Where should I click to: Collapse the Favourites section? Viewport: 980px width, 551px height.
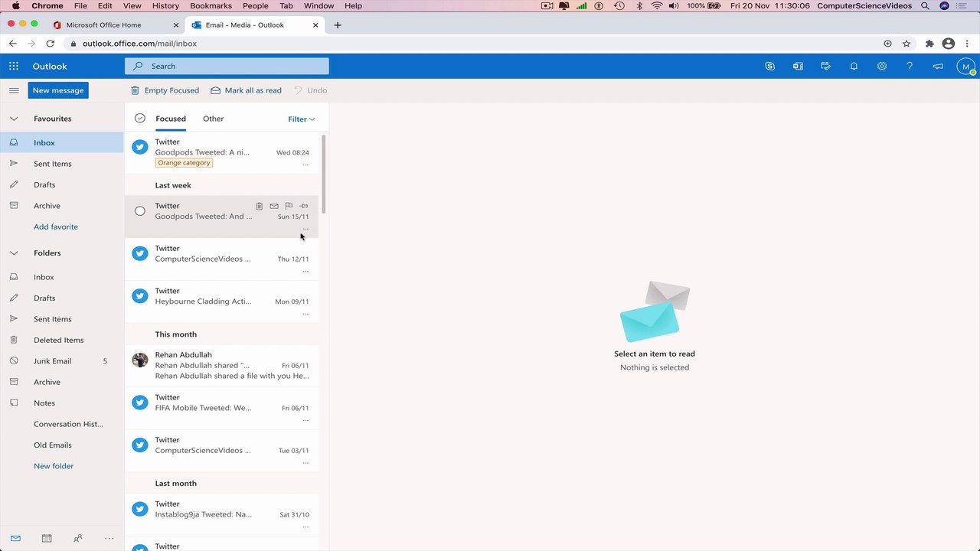[14, 119]
